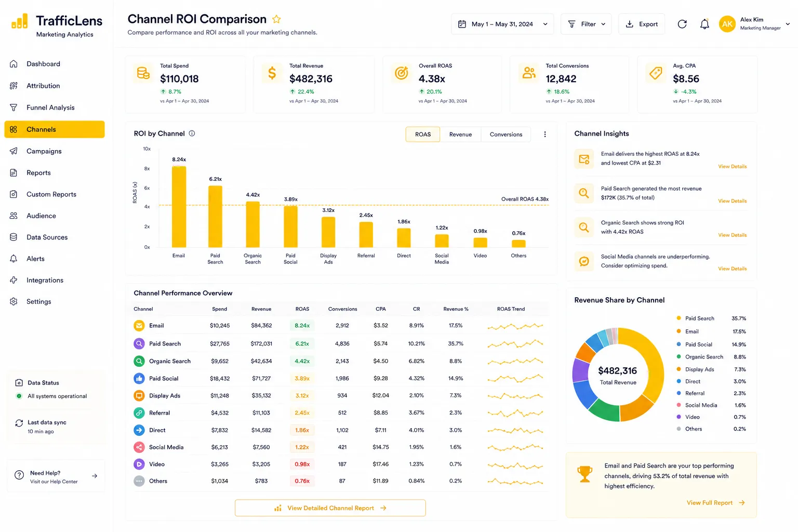Image resolution: width=798 pixels, height=532 pixels.
Task: Switch chart to Revenue view
Action: (x=460, y=134)
